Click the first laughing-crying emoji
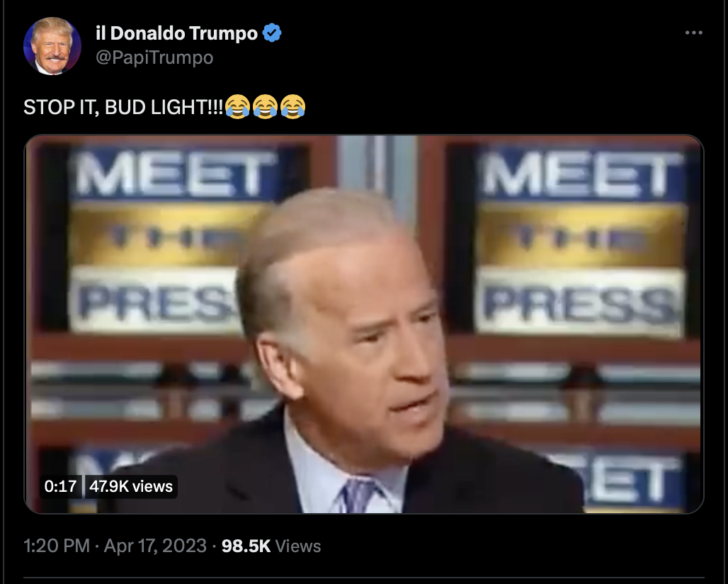728x584 pixels. click(238, 106)
